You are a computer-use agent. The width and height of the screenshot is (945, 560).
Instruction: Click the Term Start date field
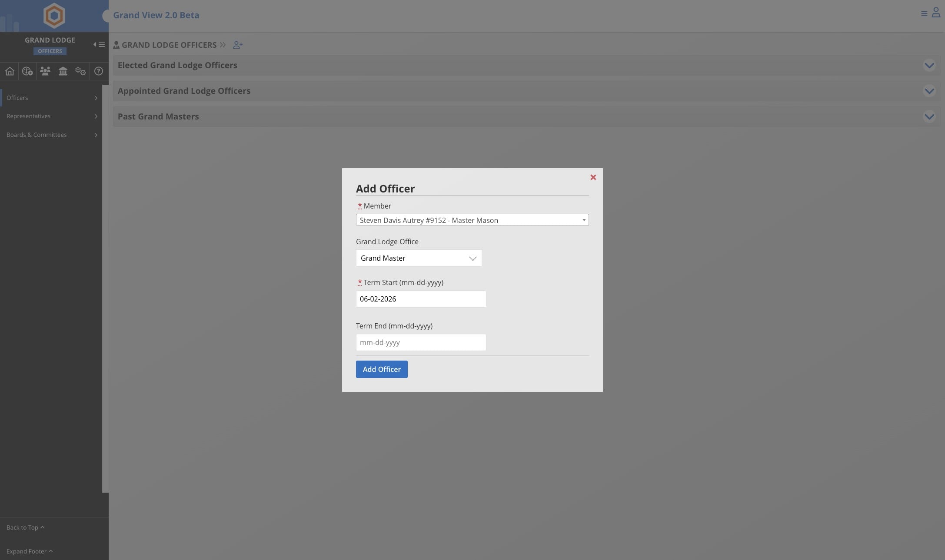coord(421,299)
